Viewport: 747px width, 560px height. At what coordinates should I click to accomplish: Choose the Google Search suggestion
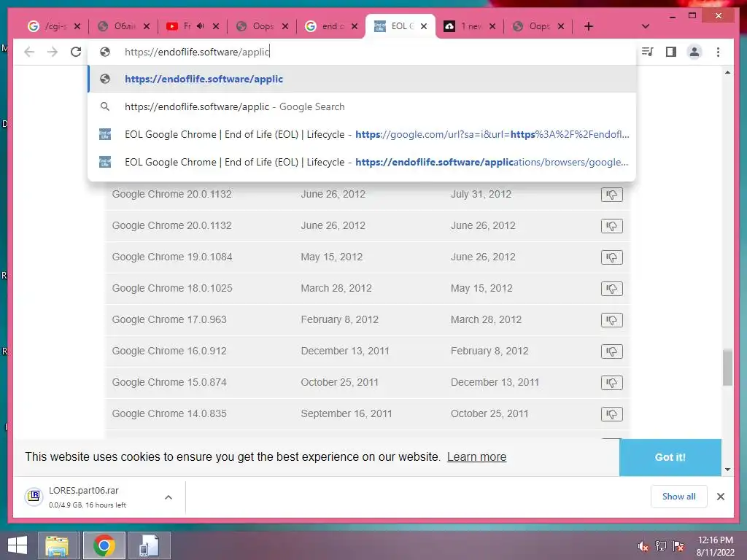pos(362,106)
